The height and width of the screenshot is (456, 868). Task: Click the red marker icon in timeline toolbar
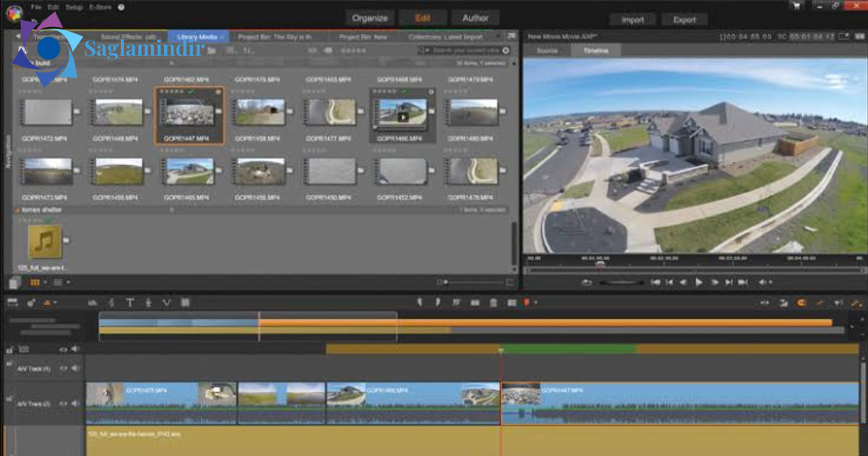click(527, 303)
